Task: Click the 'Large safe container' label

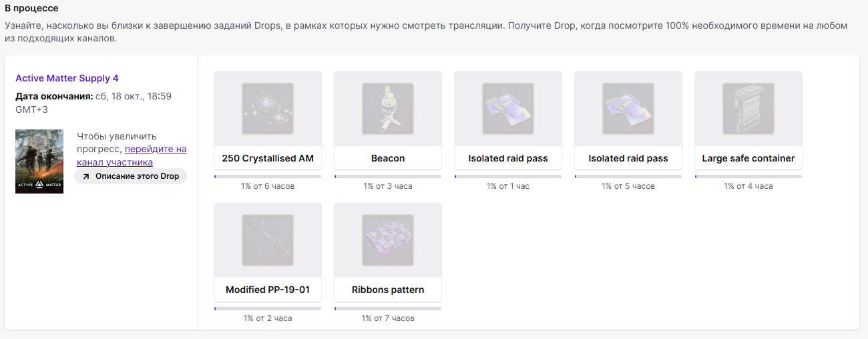Action: (748, 158)
